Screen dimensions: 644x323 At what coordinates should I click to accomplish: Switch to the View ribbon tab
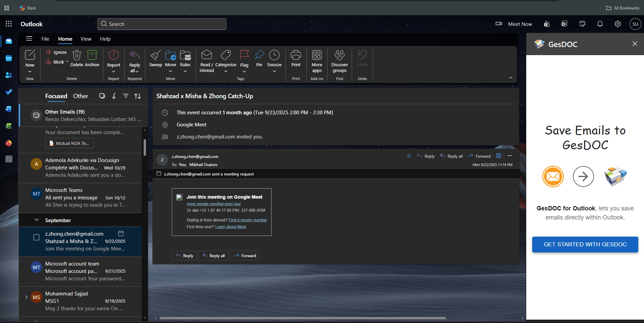[86, 39]
